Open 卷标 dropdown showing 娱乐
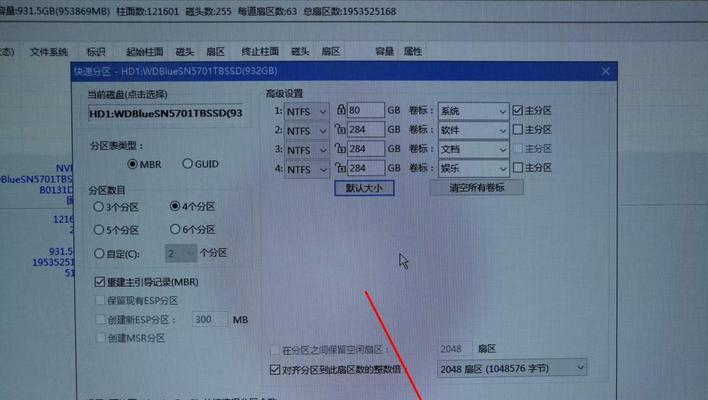This screenshot has height=400, width=708. [x=473, y=168]
